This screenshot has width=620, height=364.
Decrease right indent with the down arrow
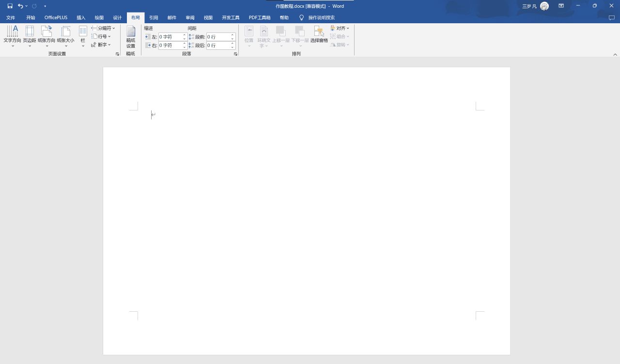point(185,47)
